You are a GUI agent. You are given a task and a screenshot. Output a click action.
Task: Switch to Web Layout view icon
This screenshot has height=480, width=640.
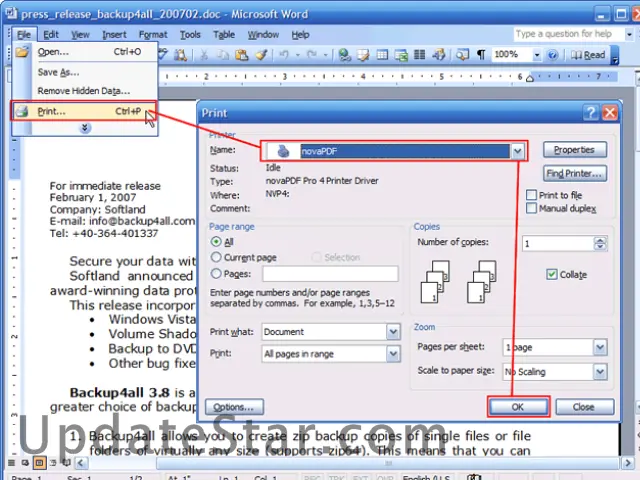pyautogui.click(x=25, y=462)
